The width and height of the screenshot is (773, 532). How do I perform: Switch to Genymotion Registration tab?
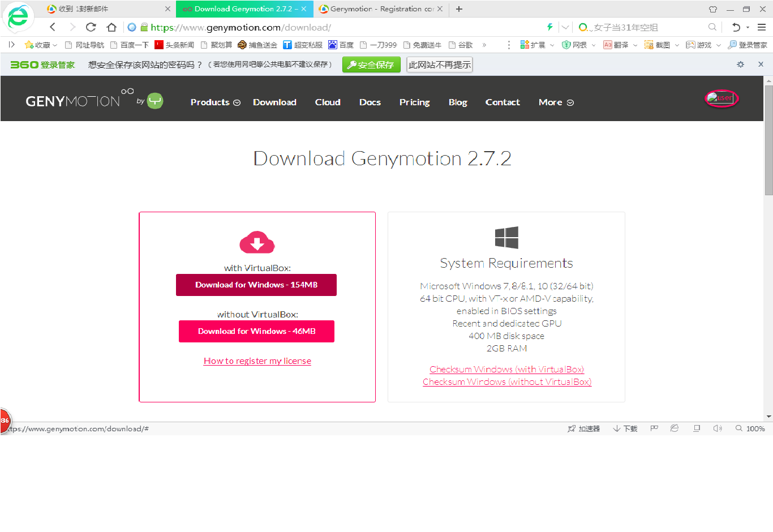pos(380,9)
